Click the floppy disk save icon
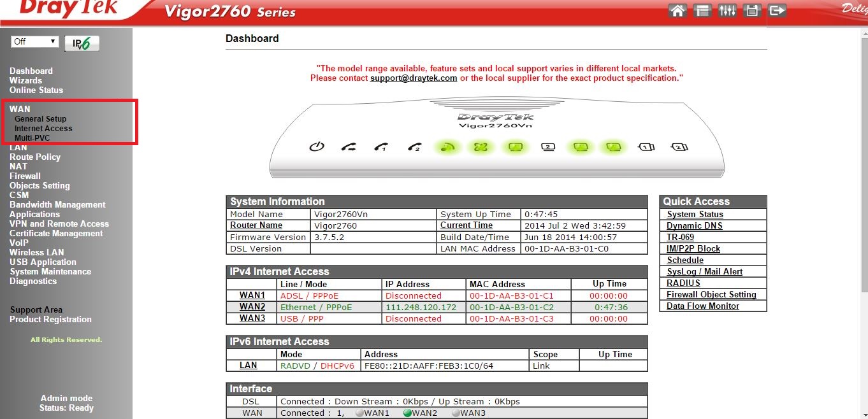The width and height of the screenshot is (868, 419). pyautogui.click(x=752, y=11)
